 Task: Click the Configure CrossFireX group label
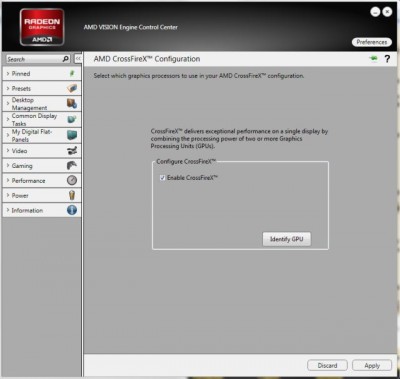(186, 161)
